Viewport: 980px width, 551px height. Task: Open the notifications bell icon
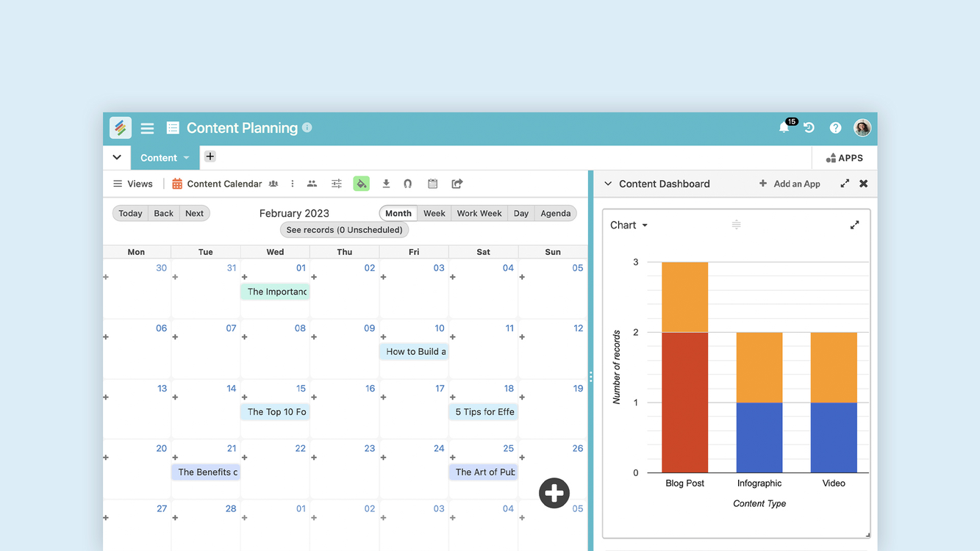pyautogui.click(x=784, y=128)
